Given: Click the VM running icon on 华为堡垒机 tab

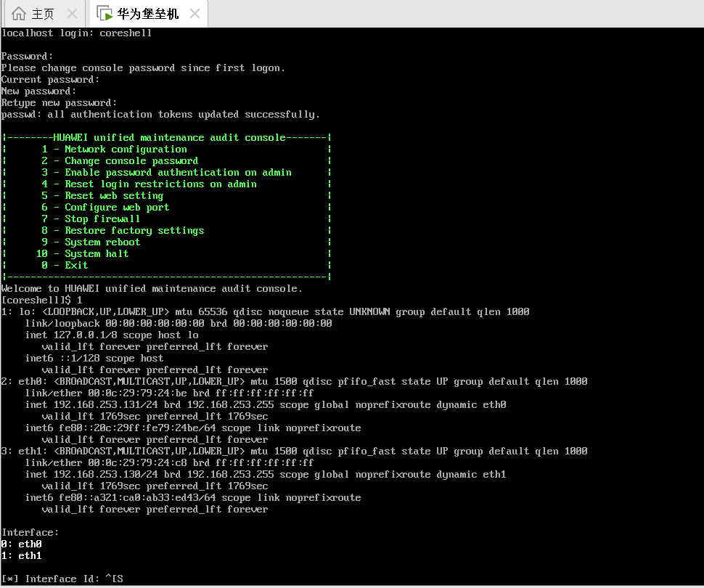Looking at the screenshot, I should click(x=105, y=14).
